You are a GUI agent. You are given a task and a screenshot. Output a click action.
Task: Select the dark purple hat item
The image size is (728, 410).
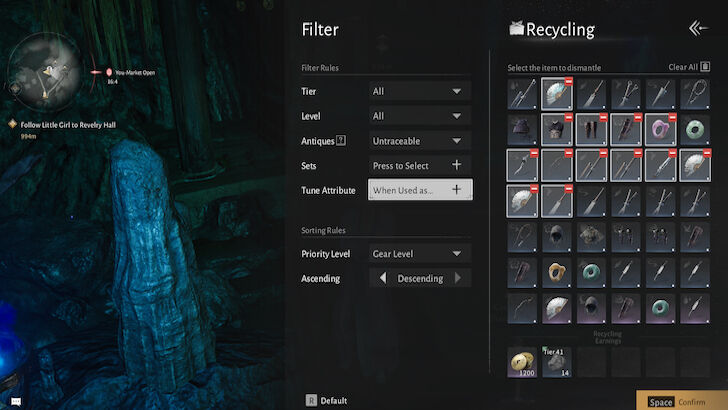click(522, 130)
